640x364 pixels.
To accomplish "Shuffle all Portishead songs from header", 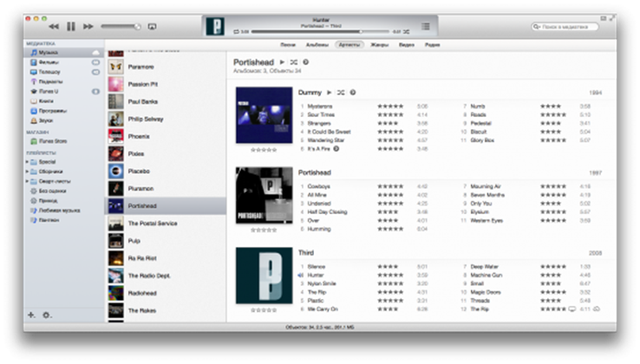I will (294, 62).
